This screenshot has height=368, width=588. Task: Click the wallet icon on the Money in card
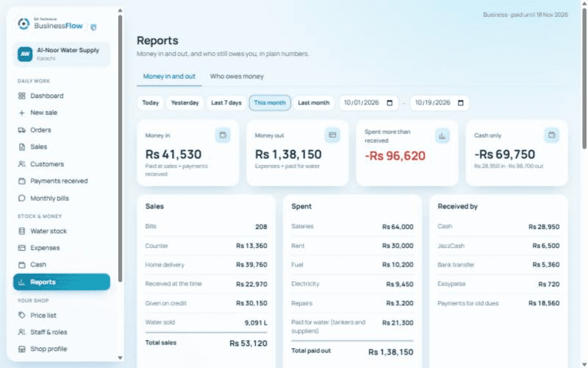click(223, 135)
